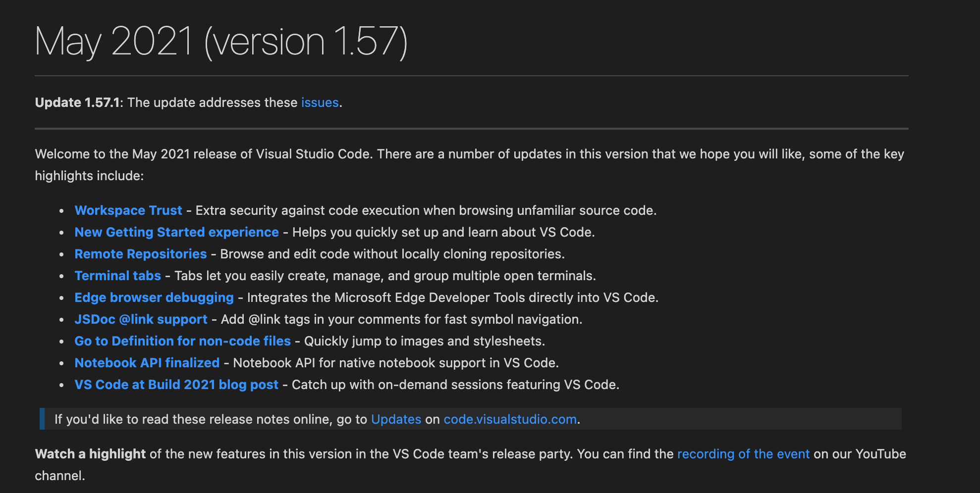This screenshot has height=493, width=980.
Task: Click the May 2021 (version 1.57) heading
Action: point(221,42)
